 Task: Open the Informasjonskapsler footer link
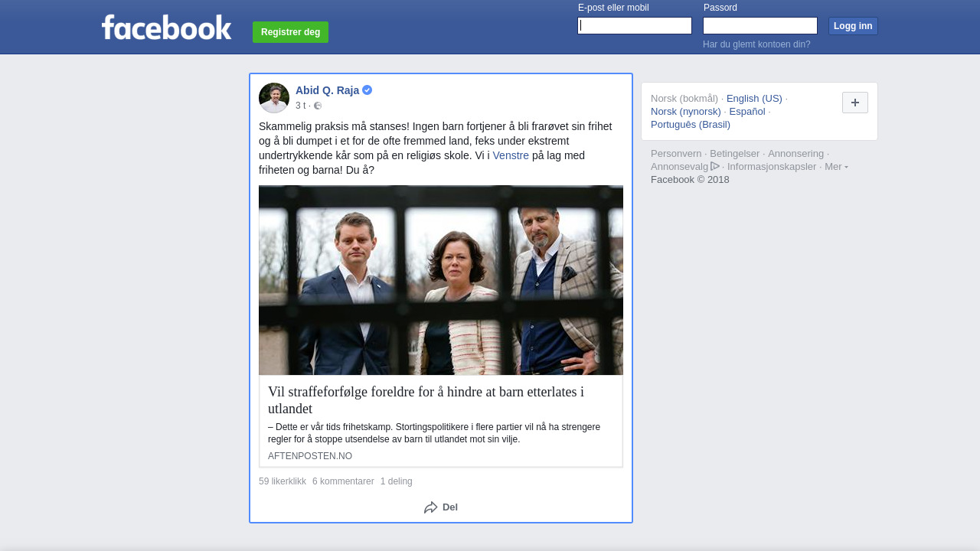pyautogui.click(x=772, y=166)
